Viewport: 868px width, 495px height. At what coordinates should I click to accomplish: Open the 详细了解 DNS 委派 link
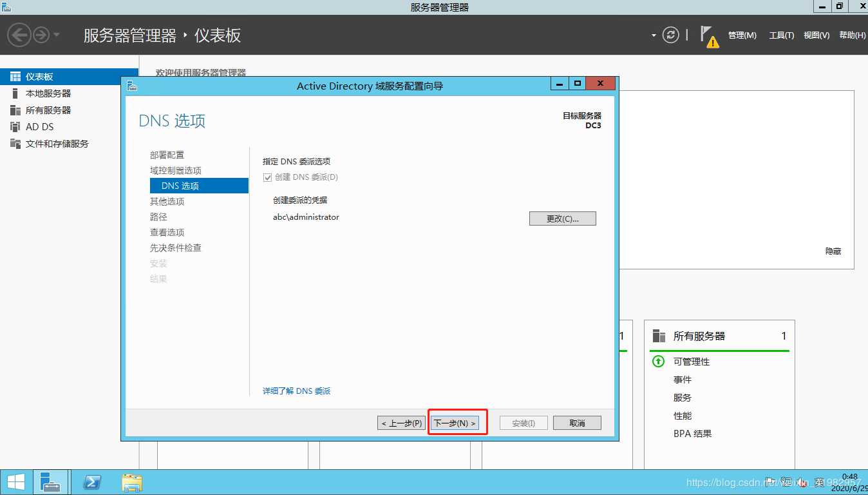coord(296,391)
